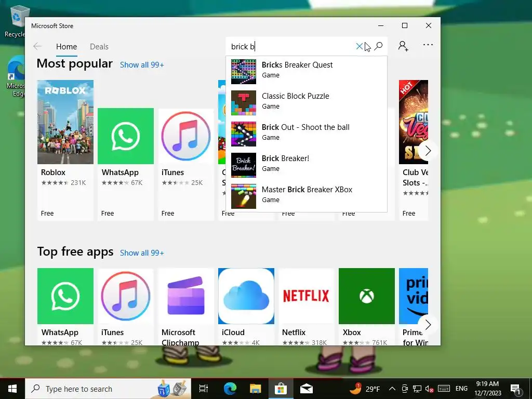This screenshot has width=532, height=399.
Task: Open WhatsApp icon in Top free apps
Action: point(65,296)
